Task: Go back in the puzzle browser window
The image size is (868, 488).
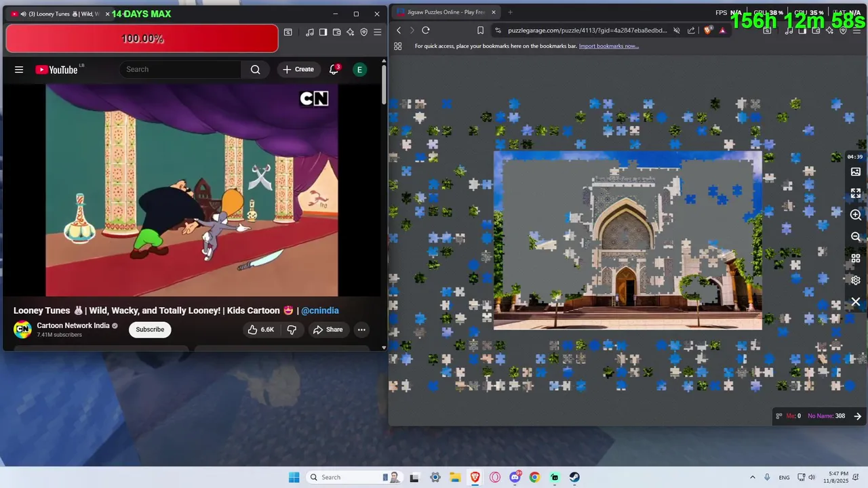Action: [399, 30]
